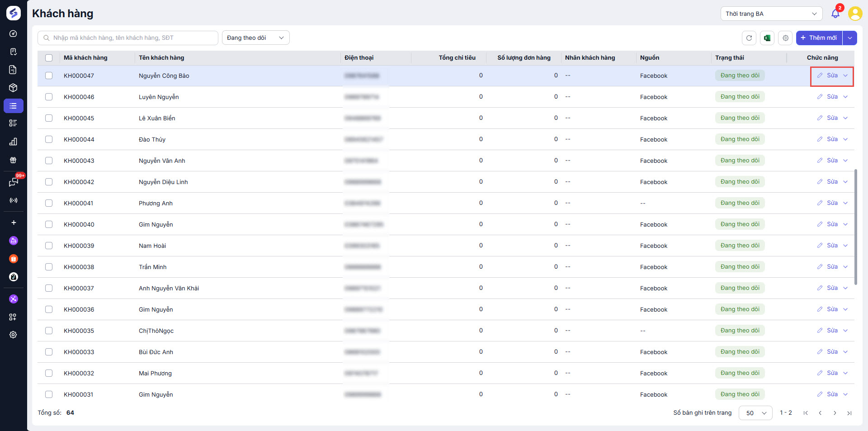Open the gift promotions sidebar icon

13,160
